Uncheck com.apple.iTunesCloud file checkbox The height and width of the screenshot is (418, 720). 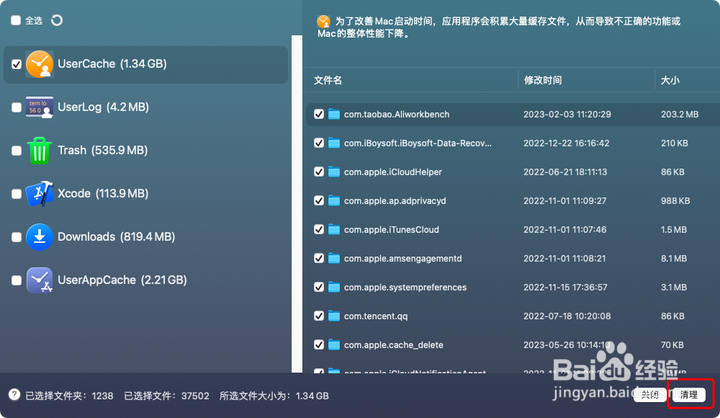[x=319, y=229]
